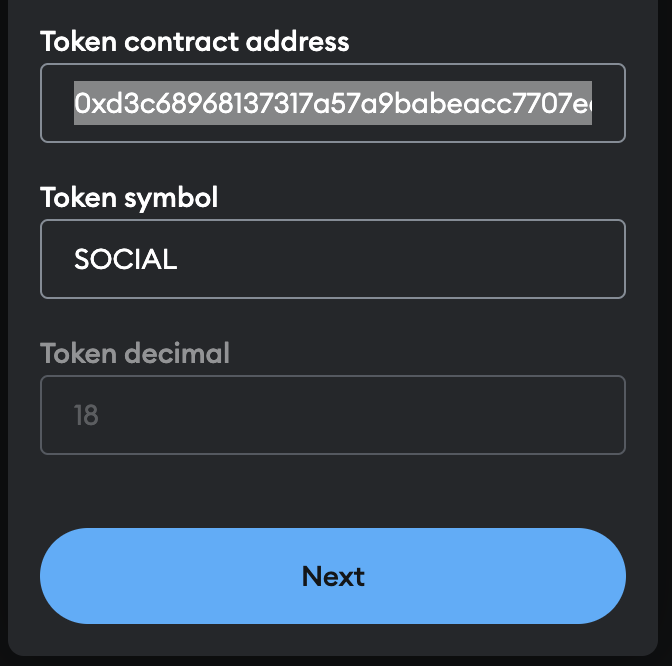Click the word "Token" in the decimal label
The height and width of the screenshot is (666, 672).
tap(76, 353)
